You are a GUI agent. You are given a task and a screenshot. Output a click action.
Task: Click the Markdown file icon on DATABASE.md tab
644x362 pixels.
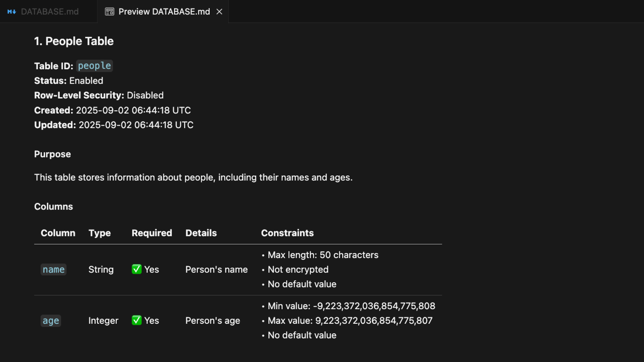[12, 12]
